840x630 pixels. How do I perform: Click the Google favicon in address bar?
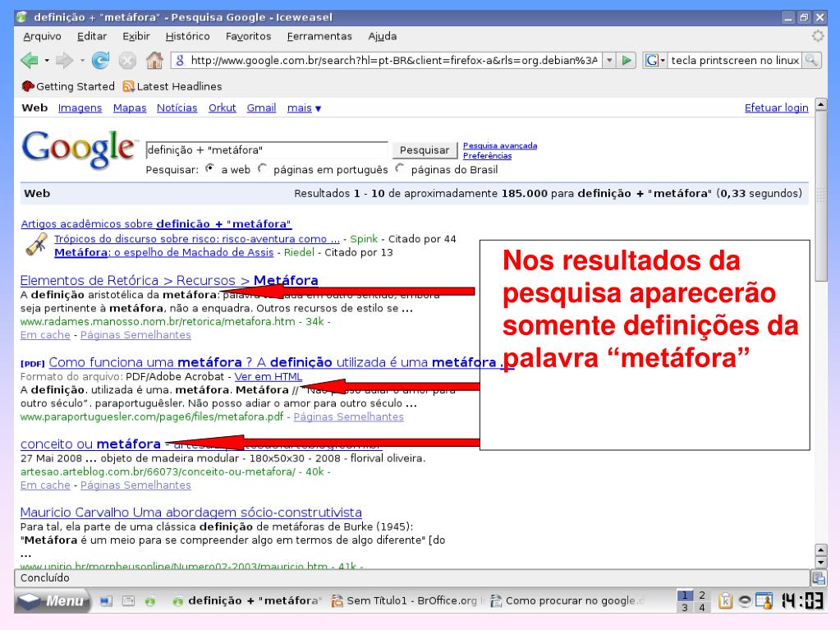point(180,61)
